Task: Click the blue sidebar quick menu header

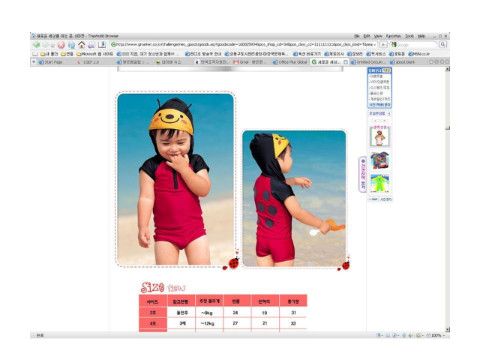Action: (379, 70)
